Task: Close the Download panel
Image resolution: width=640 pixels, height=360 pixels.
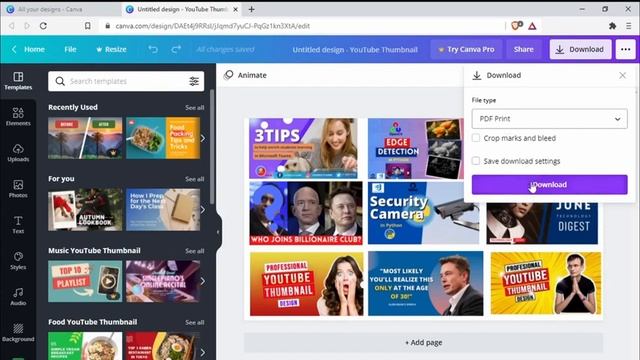Action: [622, 76]
